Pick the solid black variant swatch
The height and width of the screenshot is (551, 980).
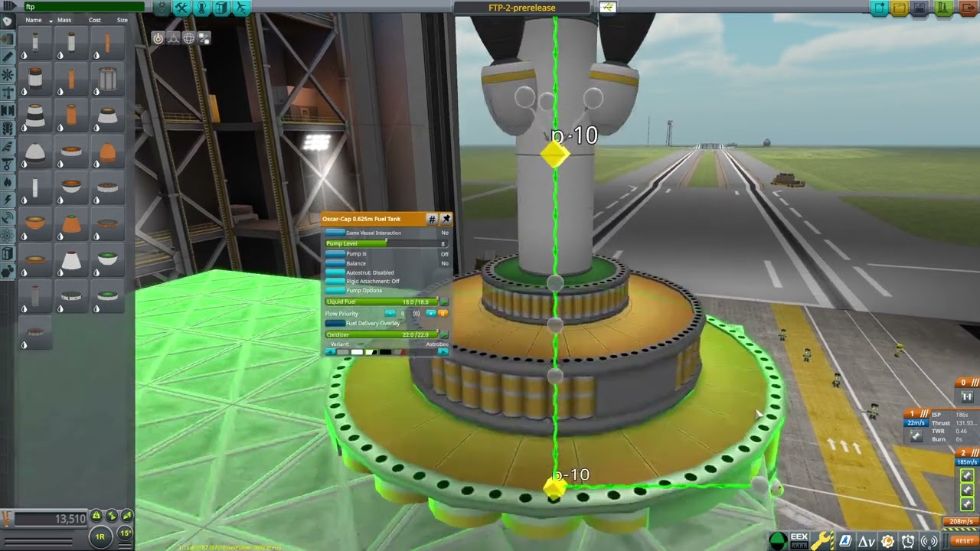click(x=385, y=352)
